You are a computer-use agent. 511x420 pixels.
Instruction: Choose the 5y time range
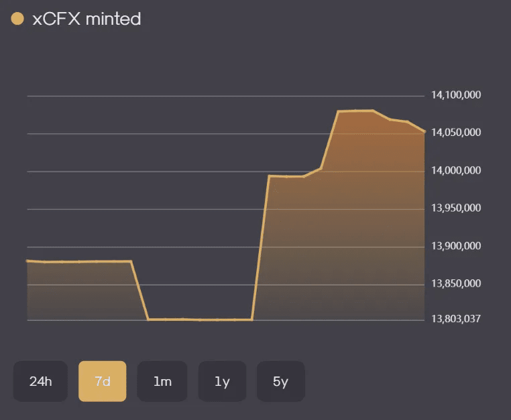point(280,382)
